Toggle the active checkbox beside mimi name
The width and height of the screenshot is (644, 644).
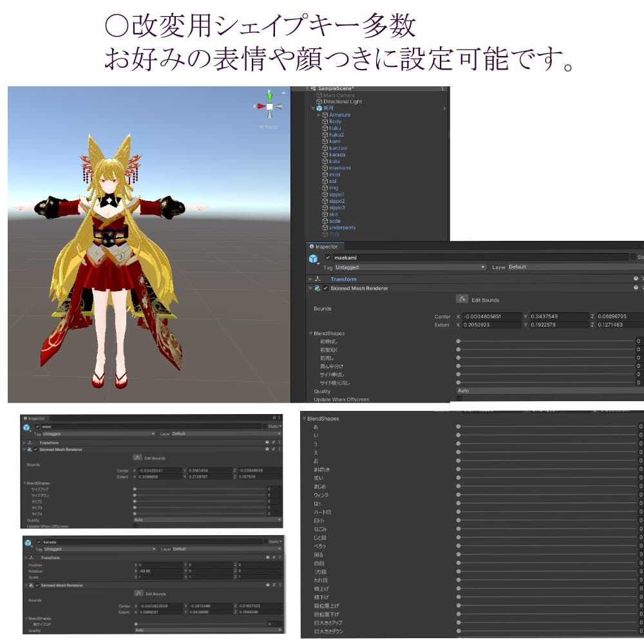(x=37, y=427)
